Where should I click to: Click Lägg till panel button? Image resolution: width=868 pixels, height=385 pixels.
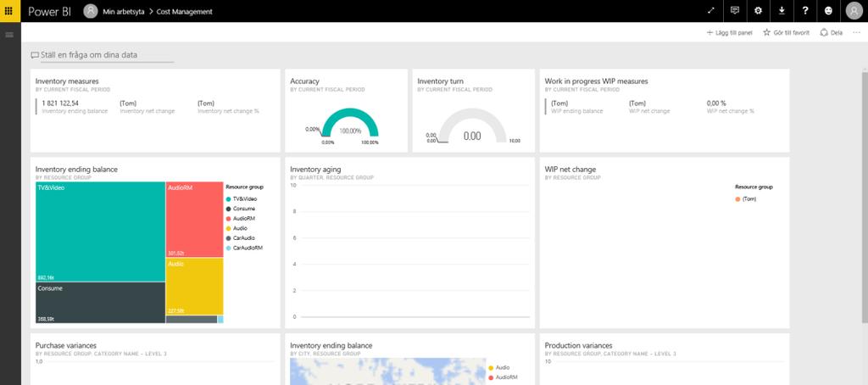[x=730, y=33]
